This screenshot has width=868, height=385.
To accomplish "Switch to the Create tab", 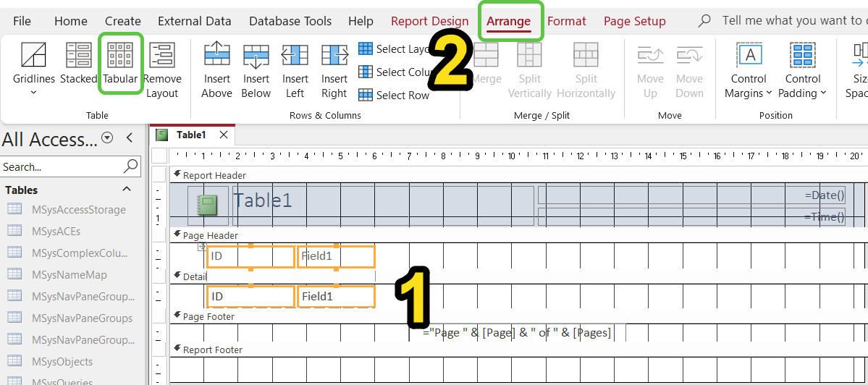I will 123,21.
